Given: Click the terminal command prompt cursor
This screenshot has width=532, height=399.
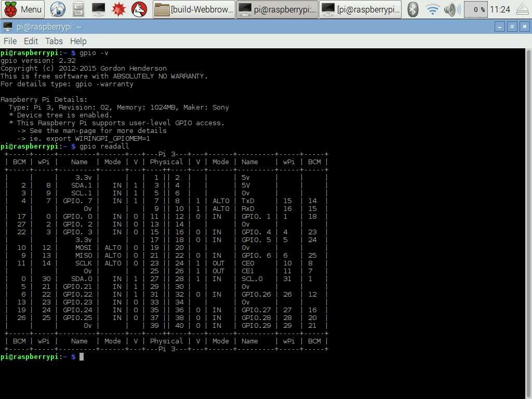Looking at the screenshot, I should [82, 357].
